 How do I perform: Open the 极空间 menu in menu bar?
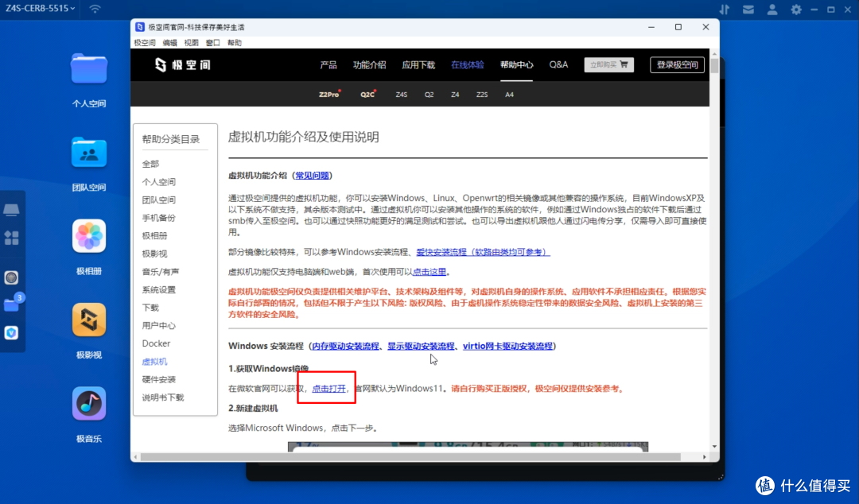point(145,43)
